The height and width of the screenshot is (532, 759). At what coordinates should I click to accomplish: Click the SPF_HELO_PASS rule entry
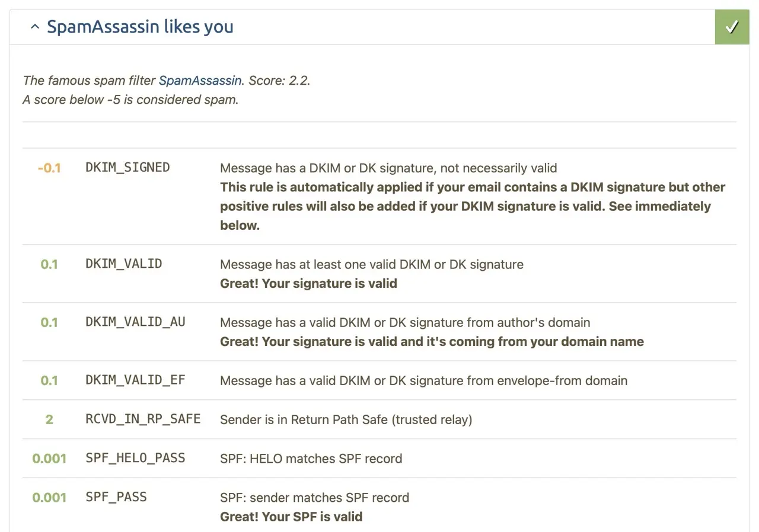click(135, 458)
